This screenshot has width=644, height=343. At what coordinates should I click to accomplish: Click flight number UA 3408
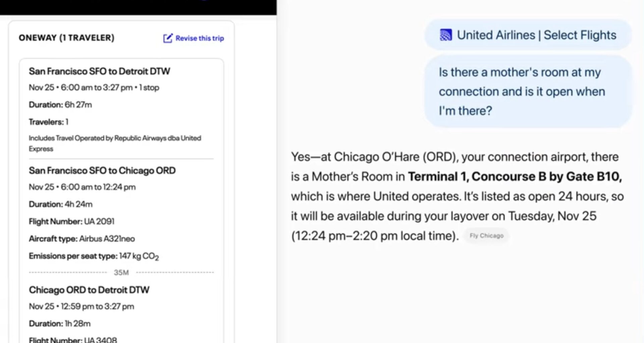coord(100,339)
